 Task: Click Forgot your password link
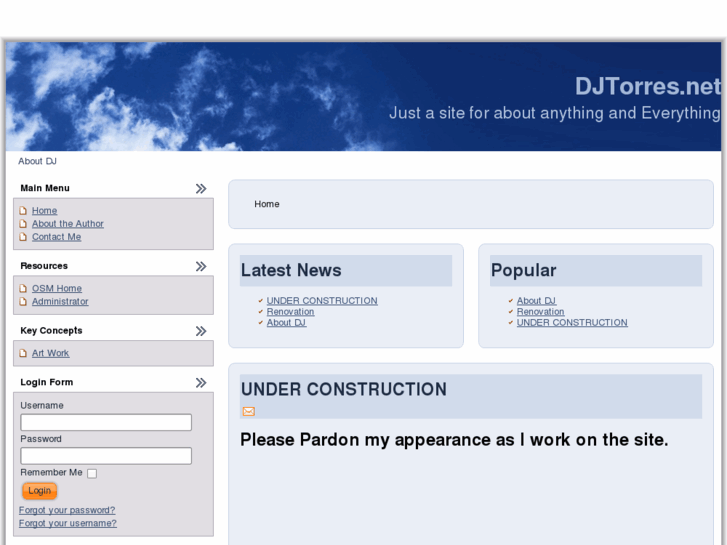point(67,510)
